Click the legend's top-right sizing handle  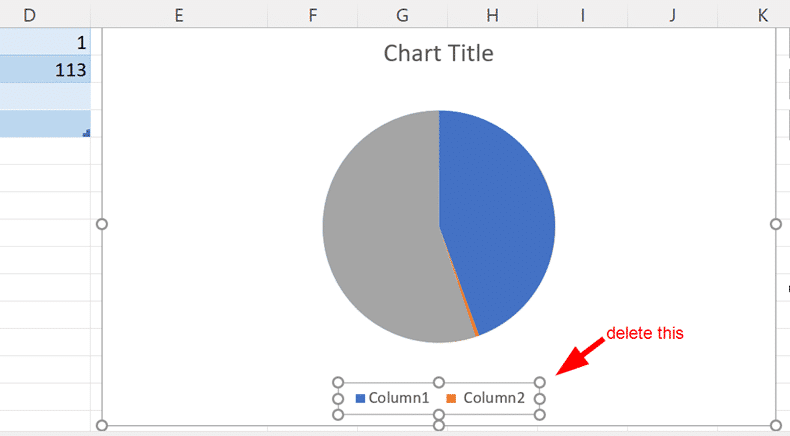point(539,382)
